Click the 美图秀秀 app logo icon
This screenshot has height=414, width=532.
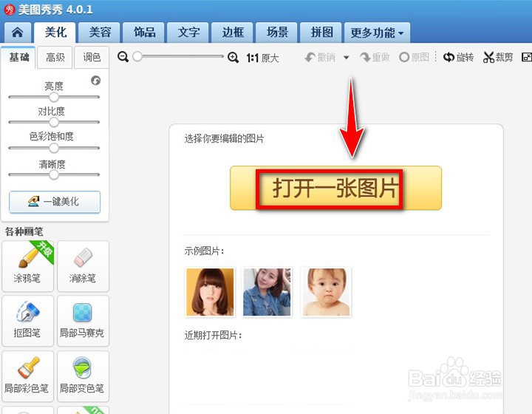10,10
